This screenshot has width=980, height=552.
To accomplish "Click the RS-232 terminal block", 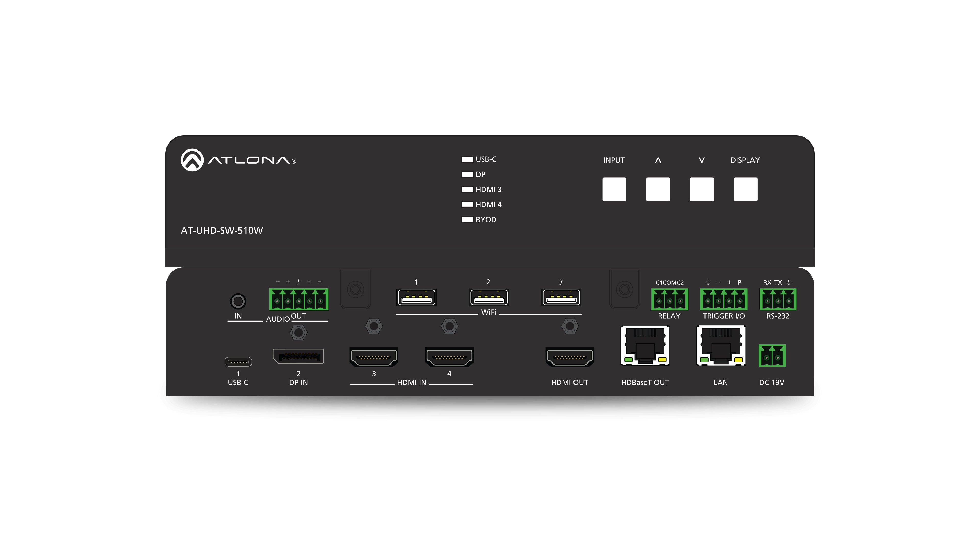I will coord(778,299).
